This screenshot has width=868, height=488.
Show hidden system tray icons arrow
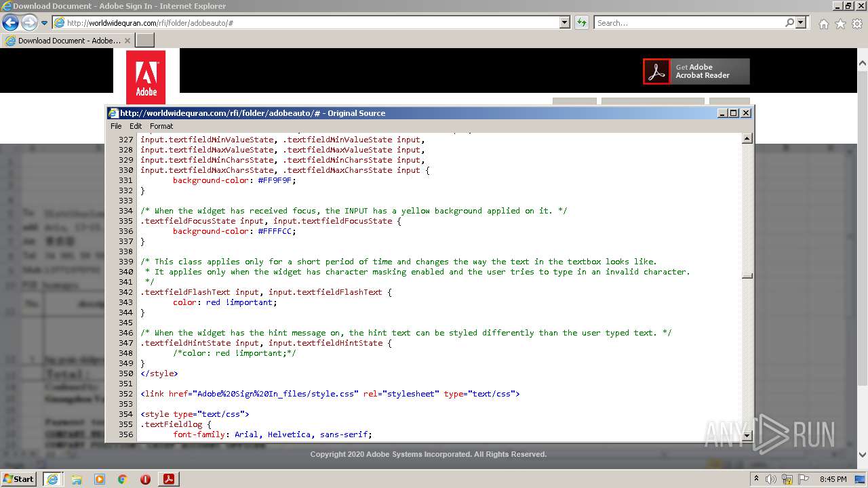[756, 479]
